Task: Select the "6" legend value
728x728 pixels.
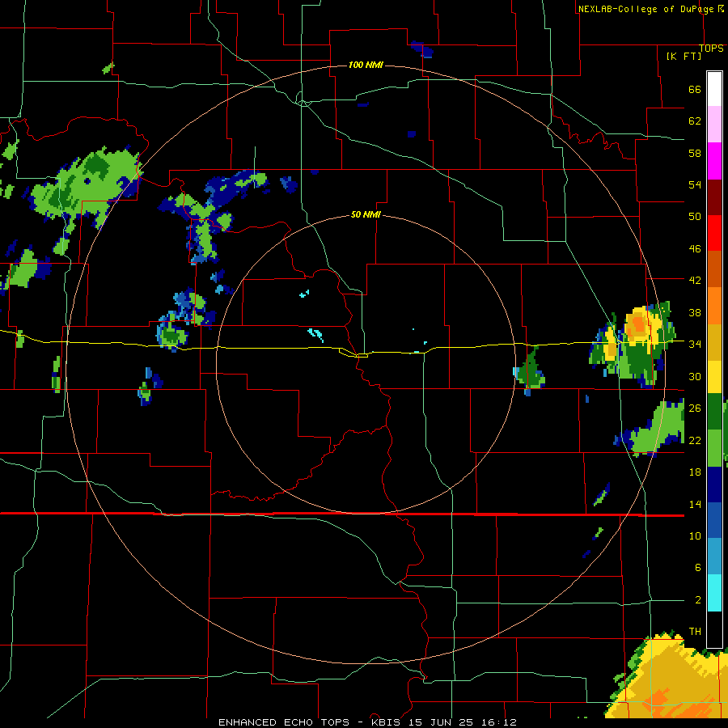Action: point(697,567)
